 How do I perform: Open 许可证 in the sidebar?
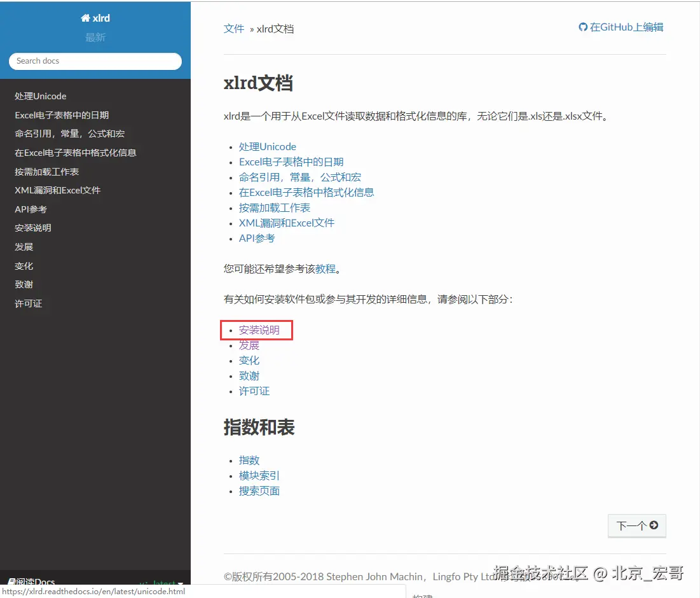(x=29, y=303)
